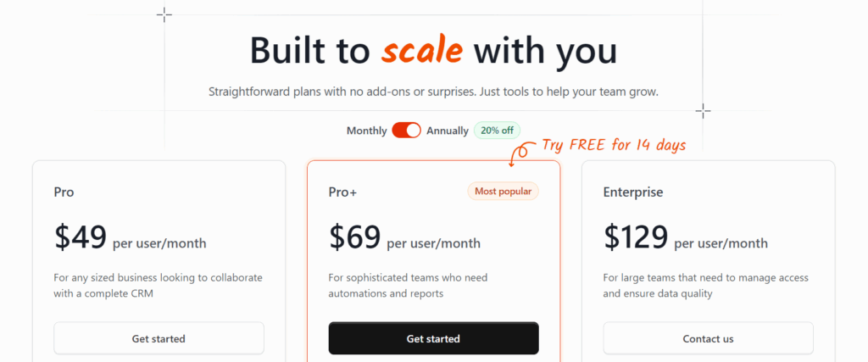Select the Enterprise plan title
The height and width of the screenshot is (362, 868).
coord(633,192)
